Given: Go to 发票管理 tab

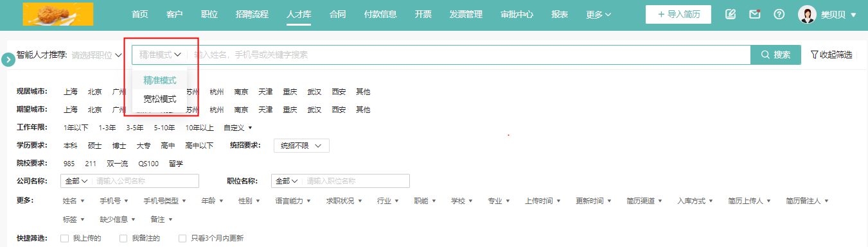Looking at the screenshot, I should click(466, 14).
